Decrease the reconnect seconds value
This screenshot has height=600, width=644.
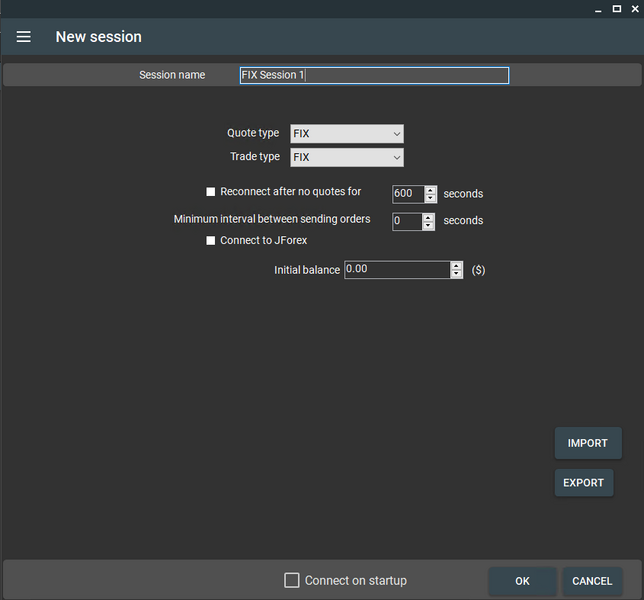[430, 198]
